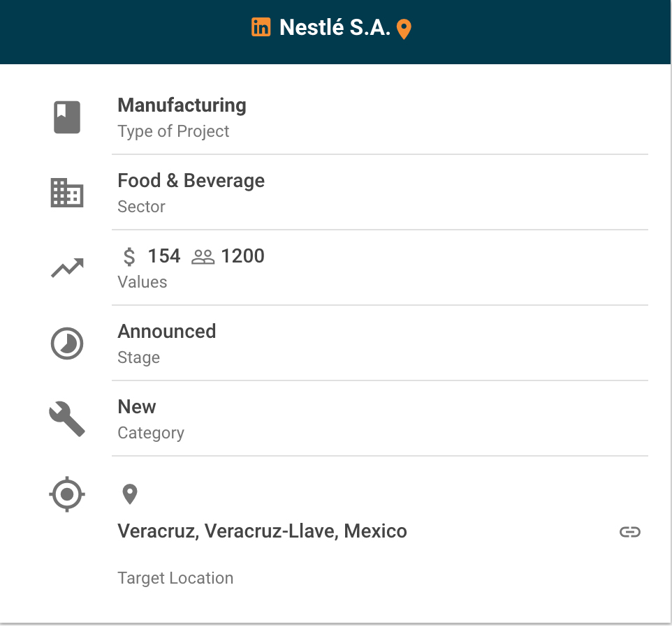Screen dimensions: 672x629
Task: Open the LinkedIn icon beside Nestlé S.A.
Action: tap(261, 27)
